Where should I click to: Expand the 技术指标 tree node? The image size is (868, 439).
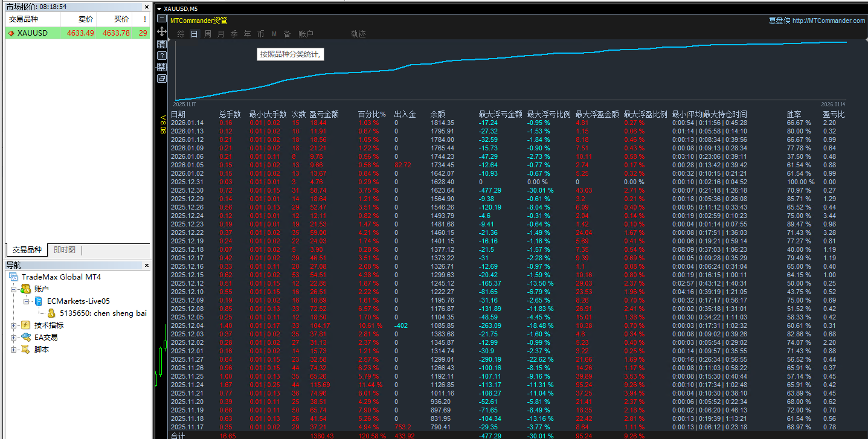(x=14, y=326)
